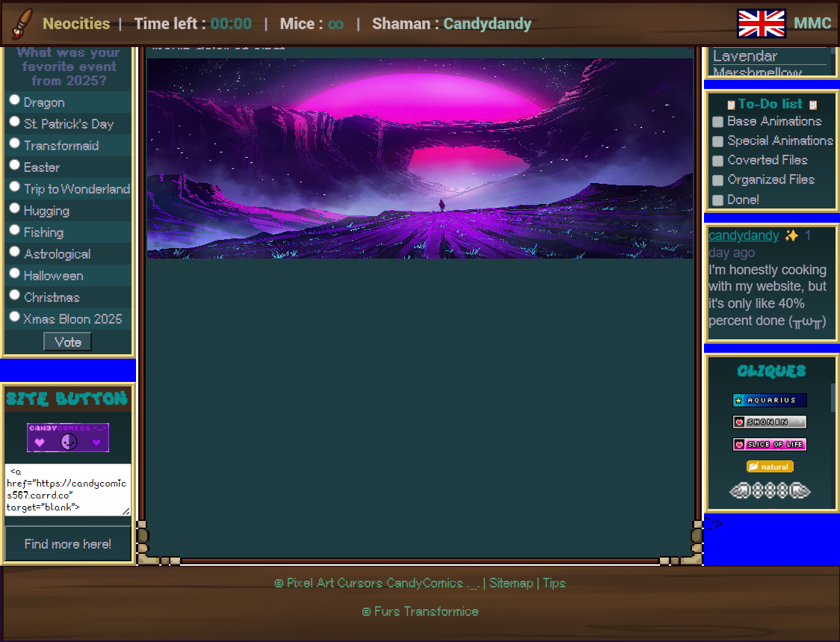840x642 pixels.
Task: Click the winged counter badge in Cliques
Action: 770,490
